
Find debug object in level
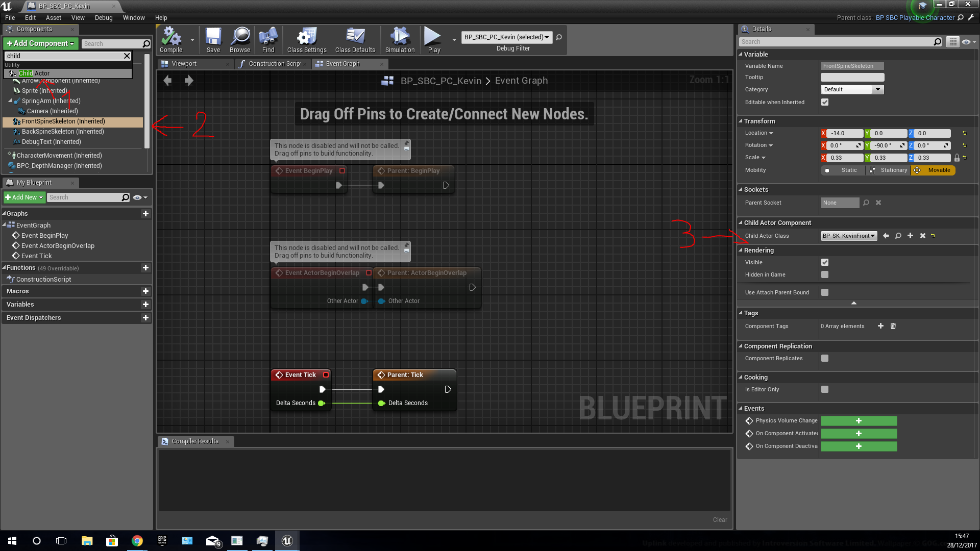click(559, 37)
